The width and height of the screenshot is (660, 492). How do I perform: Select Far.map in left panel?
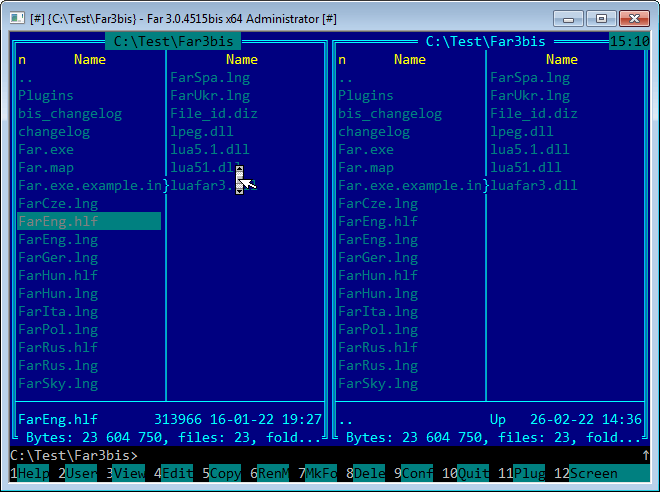46,168
